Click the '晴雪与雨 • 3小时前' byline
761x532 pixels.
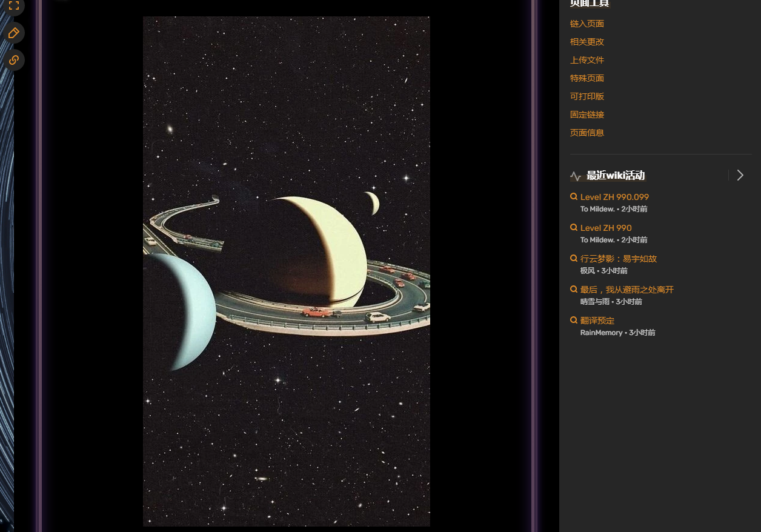coord(611,302)
